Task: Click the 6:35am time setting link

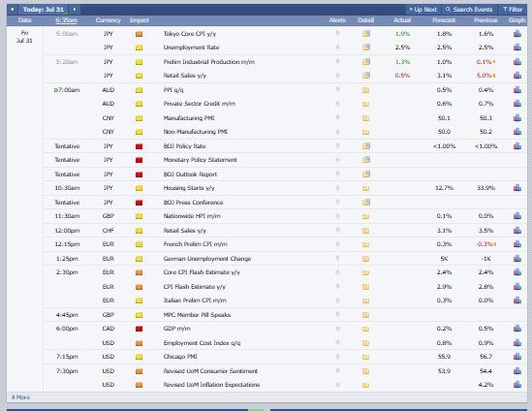Action: (x=67, y=20)
